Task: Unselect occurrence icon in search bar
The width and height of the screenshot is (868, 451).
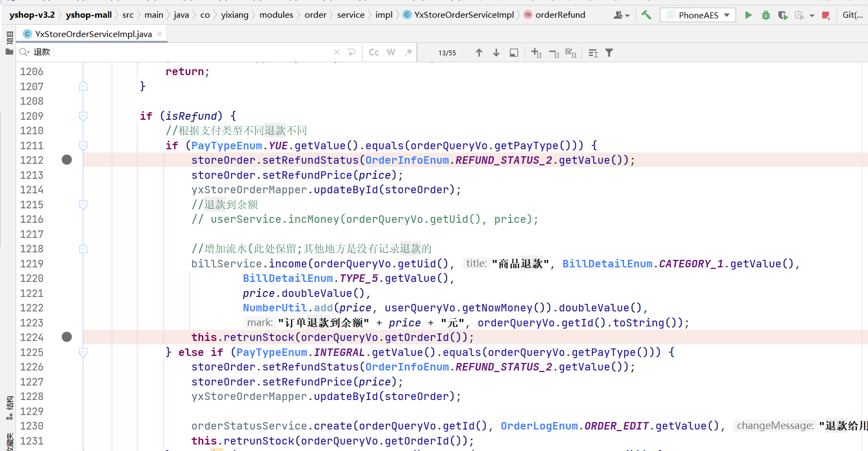Action: (x=554, y=53)
